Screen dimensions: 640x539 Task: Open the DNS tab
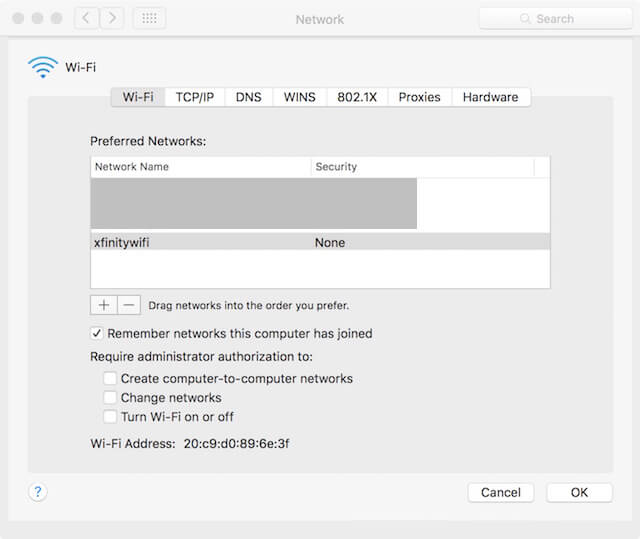[249, 97]
